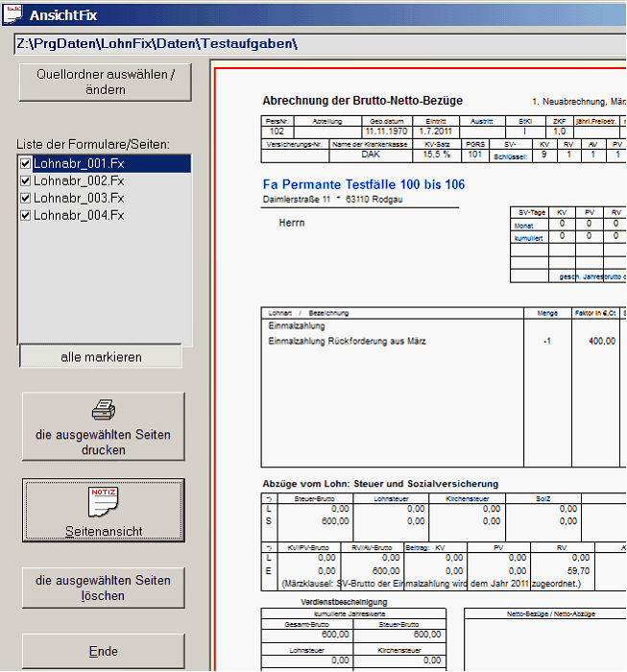Click the KV-Satz value 15,5 %
The image size is (627, 672).
(x=437, y=155)
